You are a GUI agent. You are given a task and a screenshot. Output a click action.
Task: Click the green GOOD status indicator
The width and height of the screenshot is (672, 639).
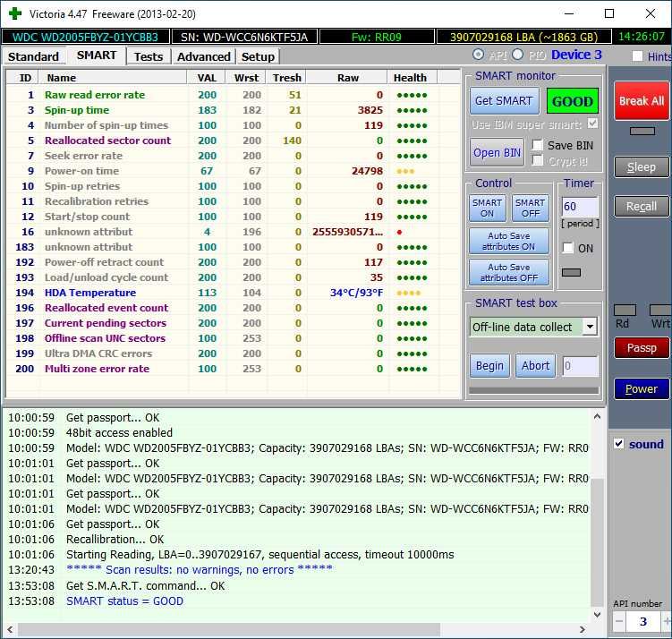(572, 101)
